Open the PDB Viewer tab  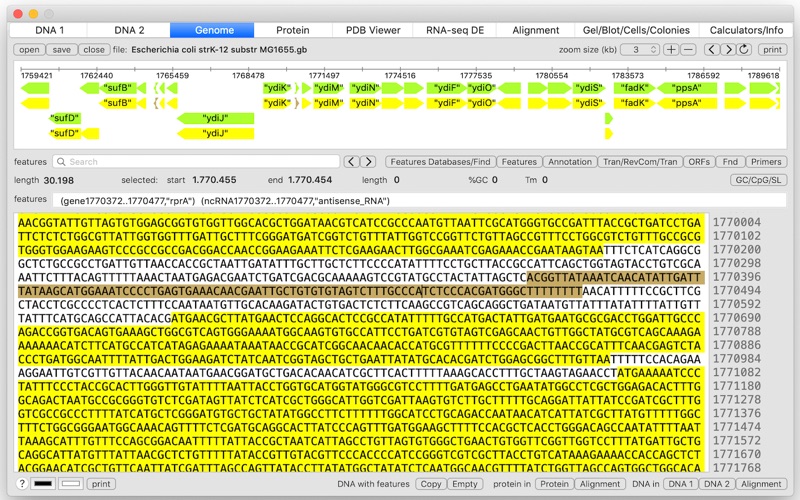tap(373, 30)
